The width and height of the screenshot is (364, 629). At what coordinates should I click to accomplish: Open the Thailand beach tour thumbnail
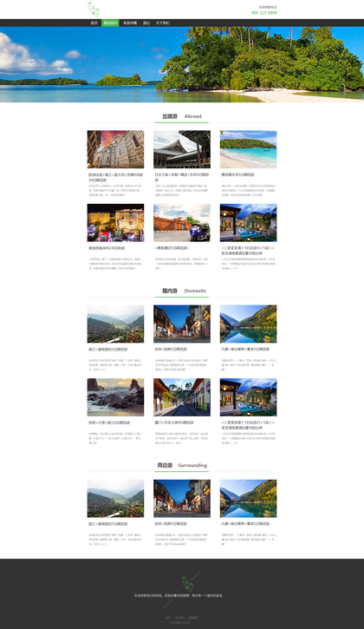click(x=248, y=149)
